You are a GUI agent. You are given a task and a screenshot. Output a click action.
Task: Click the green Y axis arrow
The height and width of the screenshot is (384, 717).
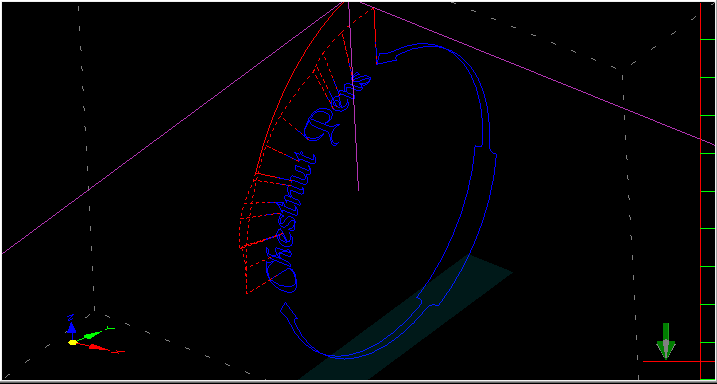[90, 336]
